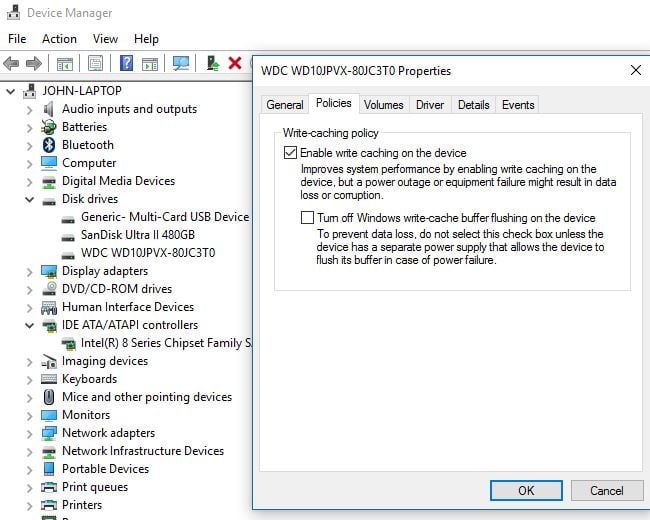Image resolution: width=650 pixels, height=520 pixels.
Task: Switch to the Details tab
Action: coord(473,104)
